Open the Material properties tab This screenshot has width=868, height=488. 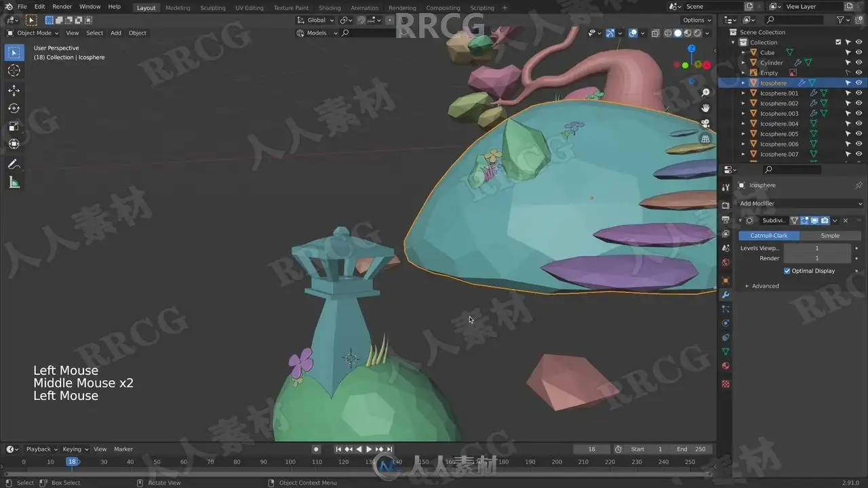[726, 366]
